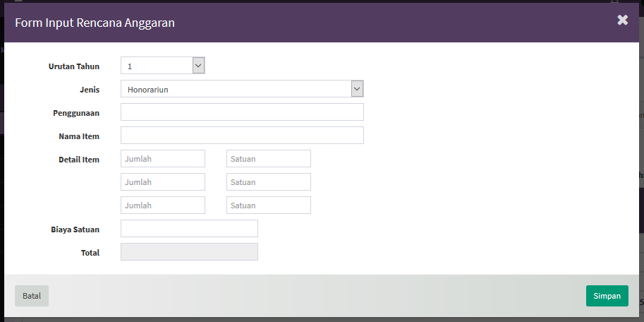Viewport: 644px width, 322px height.
Task: Open the Urutan Tahun dropdown
Action: point(163,66)
